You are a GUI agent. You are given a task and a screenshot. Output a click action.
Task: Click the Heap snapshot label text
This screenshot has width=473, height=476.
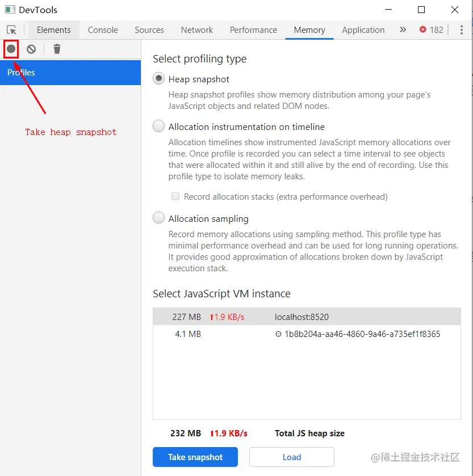coord(199,79)
